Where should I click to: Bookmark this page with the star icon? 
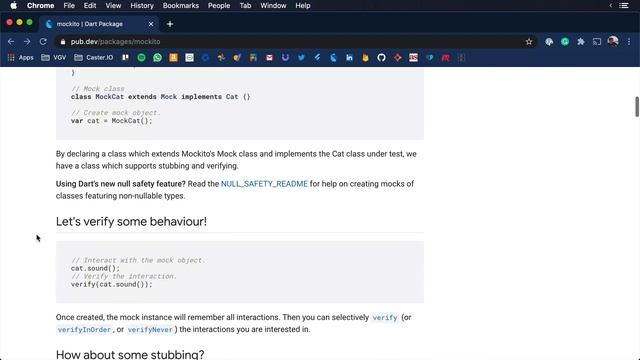point(529,42)
